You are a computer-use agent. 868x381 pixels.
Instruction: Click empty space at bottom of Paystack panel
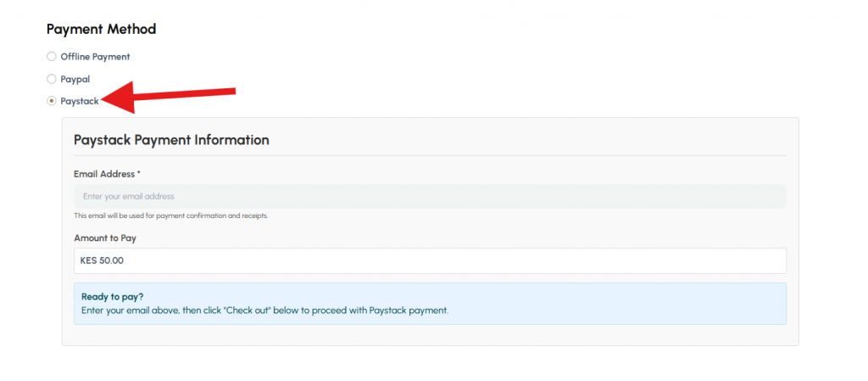tap(430, 335)
